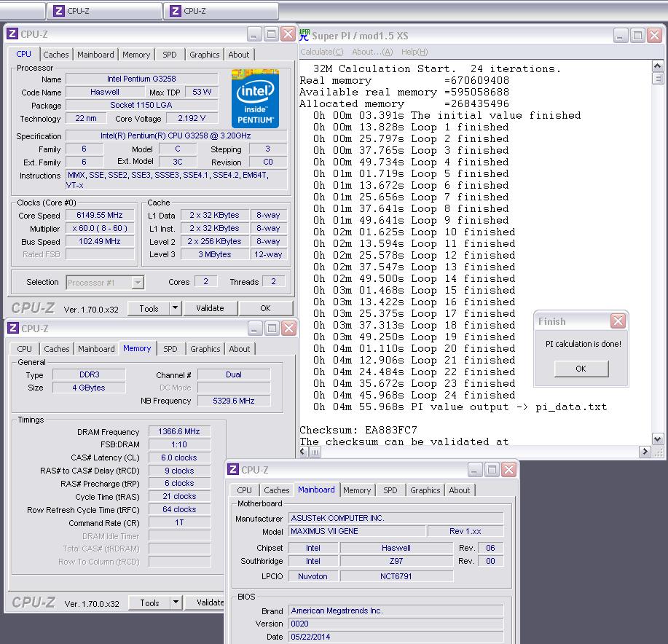The width and height of the screenshot is (668, 644).
Task: Click Super PI horizontal scrollbar left arrow
Action: (x=304, y=452)
